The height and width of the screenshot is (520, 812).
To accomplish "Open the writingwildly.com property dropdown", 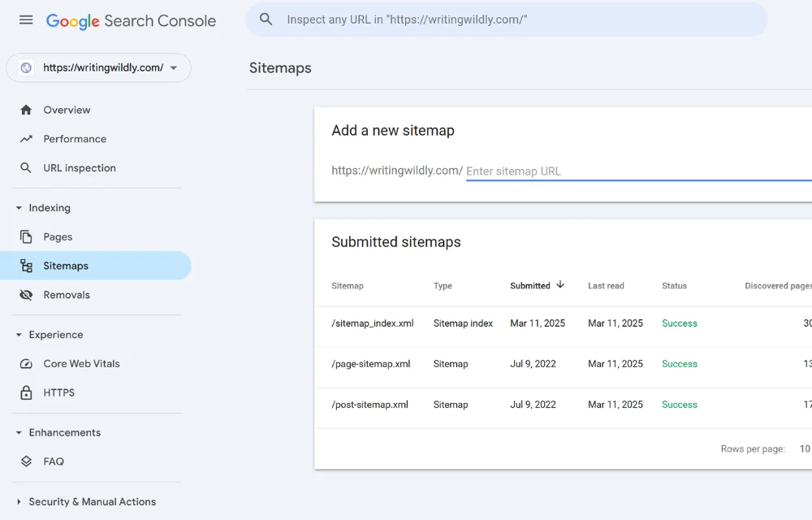I will point(174,67).
